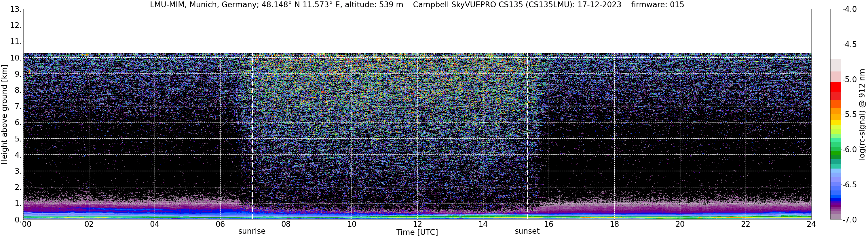
Task: Click the time axis tick '12'
Action: pos(417,224)
